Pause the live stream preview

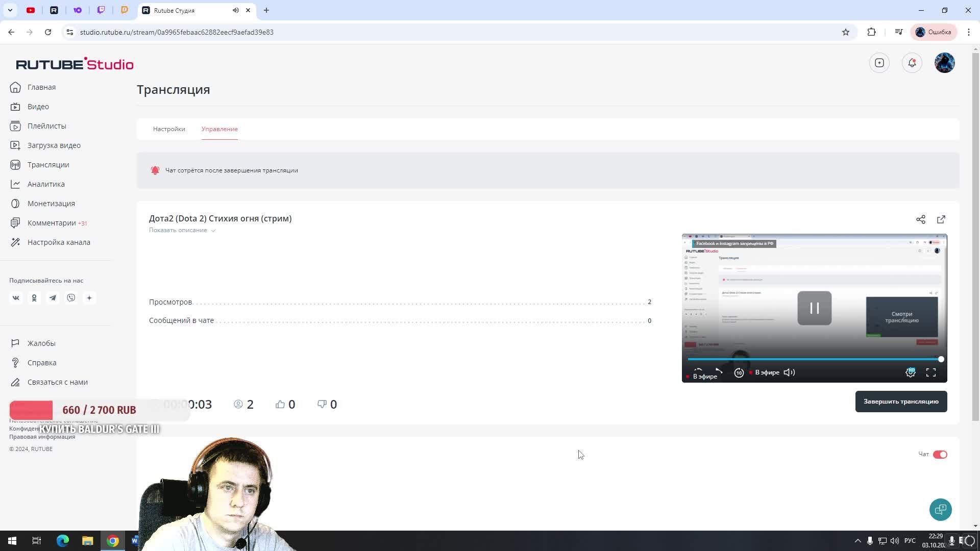click(814, 308)
